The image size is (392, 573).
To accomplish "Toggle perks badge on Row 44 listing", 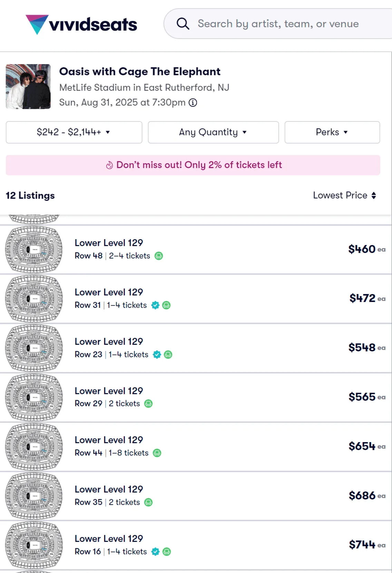I will [x=156, y=453].
